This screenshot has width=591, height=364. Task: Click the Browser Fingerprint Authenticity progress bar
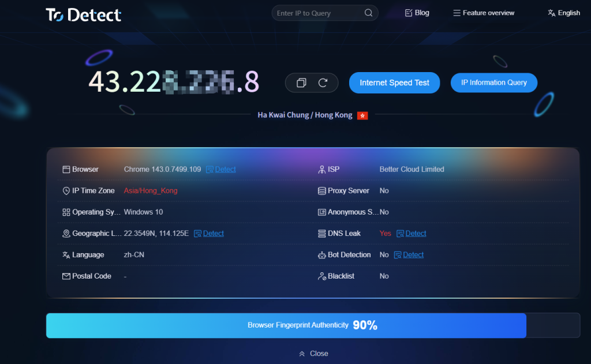point(286,325)
